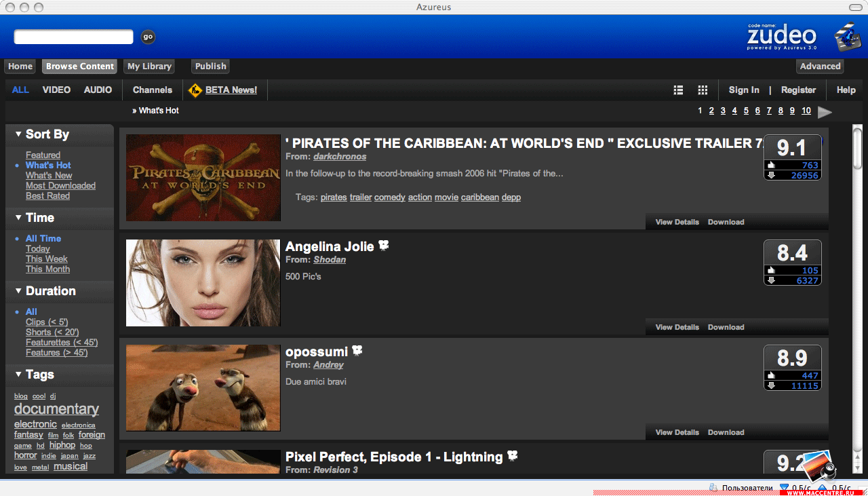Open the Zudeo logo home
Image resolution: width=868 pixels, height=496 pixels.
781,37
